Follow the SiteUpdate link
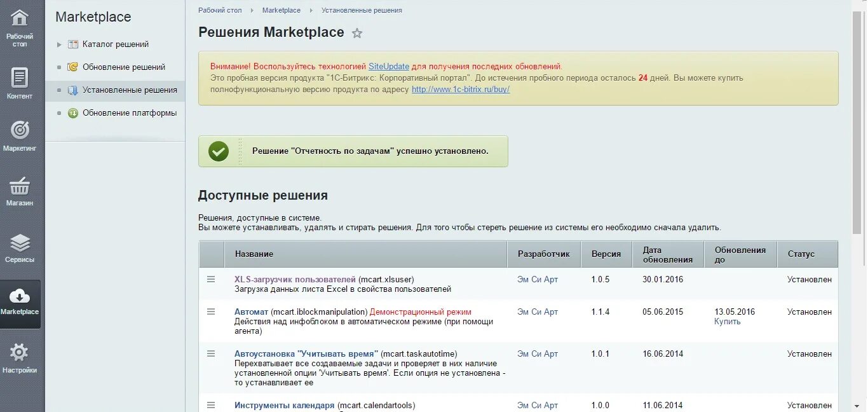 [389, 66]
